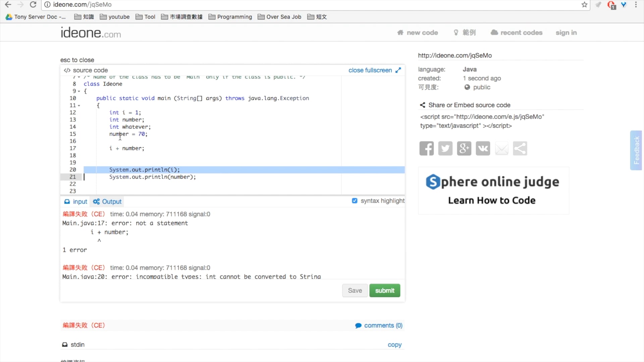This screenshot has width=644, height=362.
Task: Share code via email envelope icon
Action: tap(501, 148)
